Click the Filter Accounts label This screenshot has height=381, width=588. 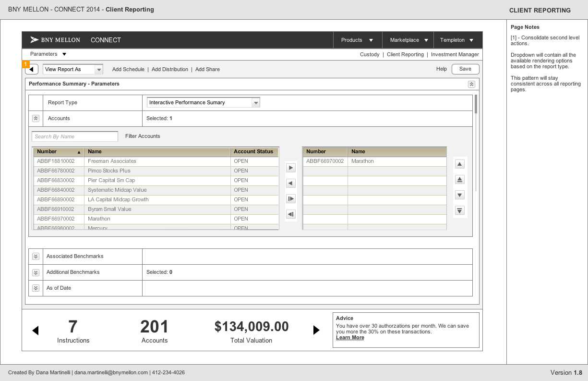pyautogui.click(x=143, y=136)
